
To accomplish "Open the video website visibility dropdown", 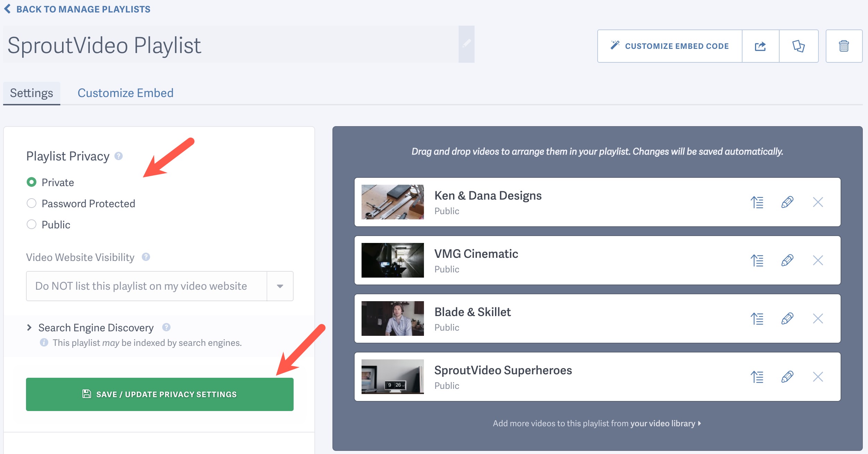I will click(x=279, y=286).
